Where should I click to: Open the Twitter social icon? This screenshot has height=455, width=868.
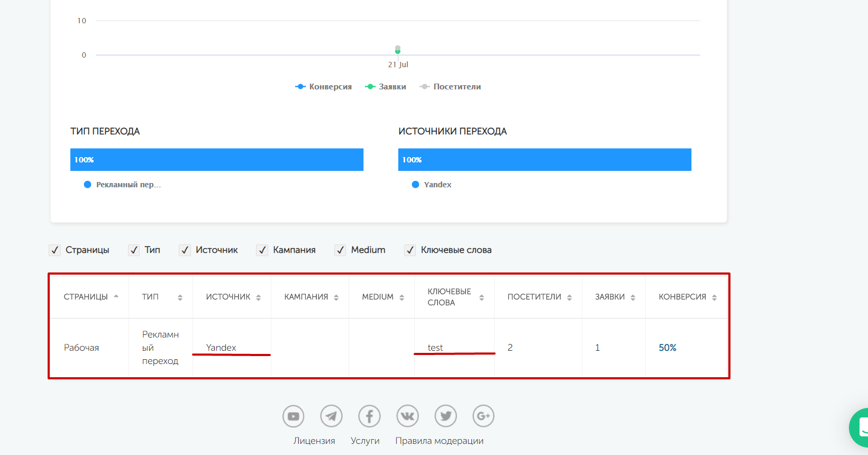click(445, 416)
